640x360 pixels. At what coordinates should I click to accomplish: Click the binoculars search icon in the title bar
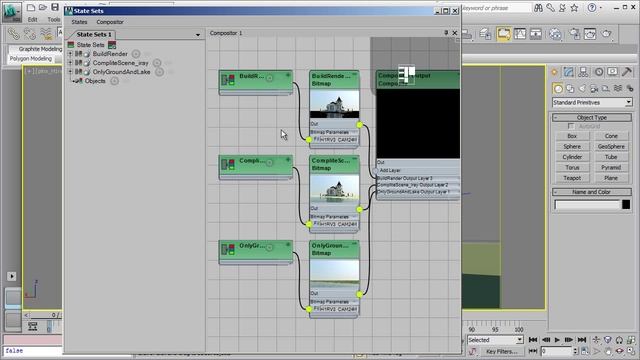pyautogui.click(x=538, y=8)
